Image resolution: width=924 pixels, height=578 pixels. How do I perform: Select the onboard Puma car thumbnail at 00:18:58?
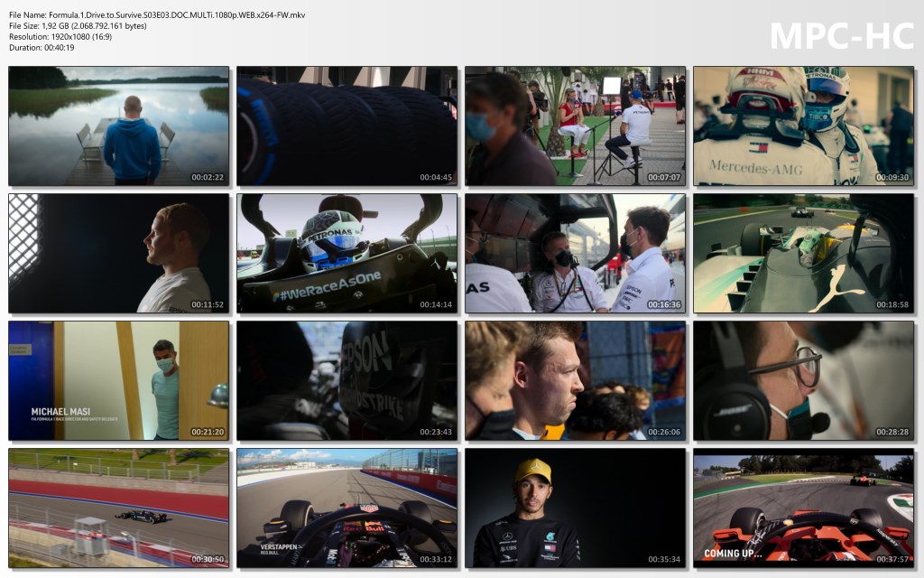pos(803,253)
